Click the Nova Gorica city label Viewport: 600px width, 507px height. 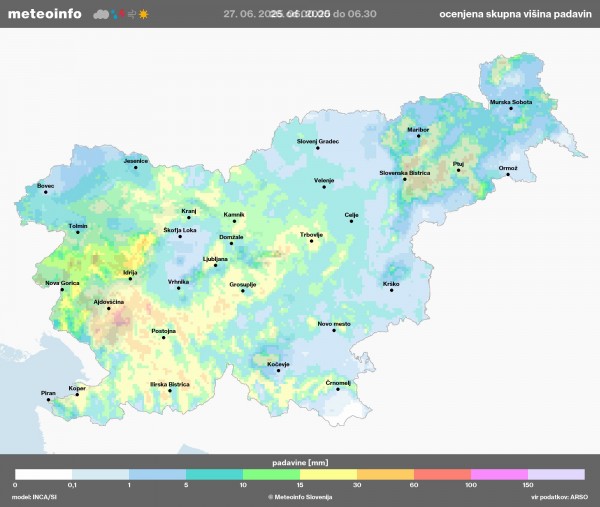(x=62, y=283)
